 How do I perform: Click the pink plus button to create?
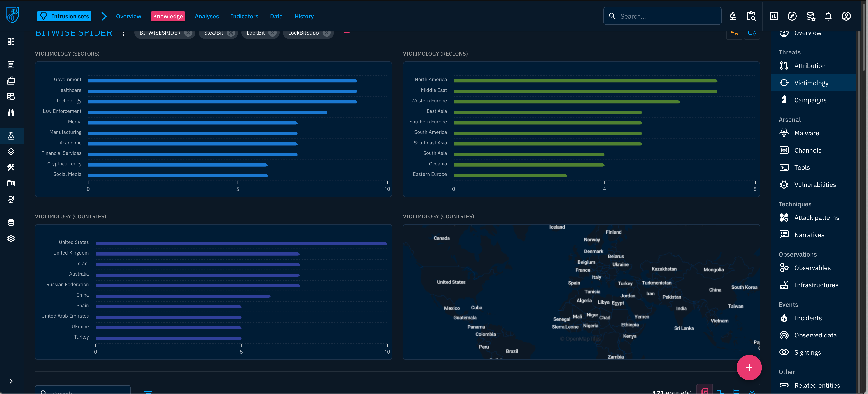click(x=749, y=367)
